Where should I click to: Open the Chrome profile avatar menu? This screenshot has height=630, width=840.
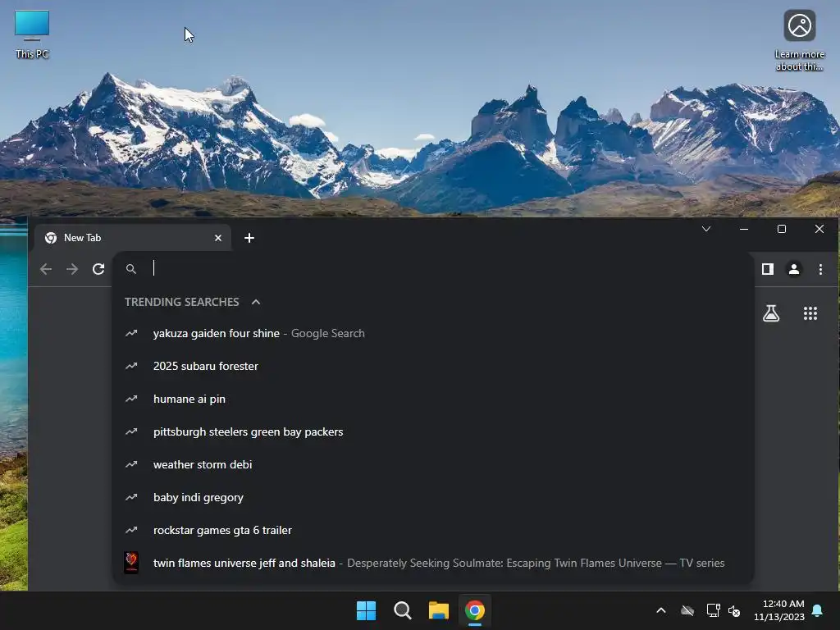click(794, 269)
